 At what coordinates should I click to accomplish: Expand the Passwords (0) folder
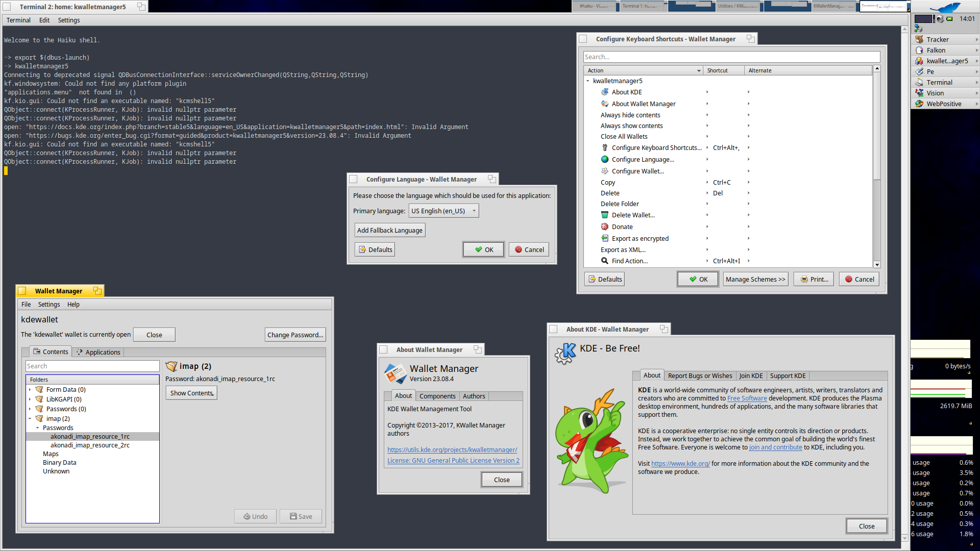30,409
